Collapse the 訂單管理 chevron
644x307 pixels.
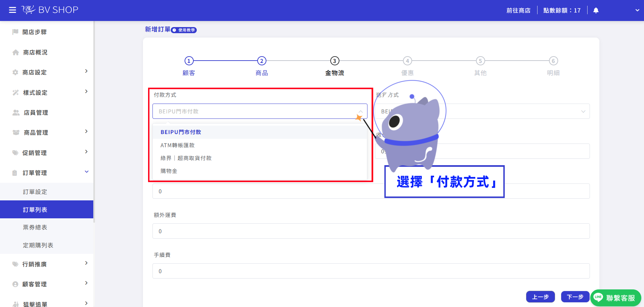[87, 172]
